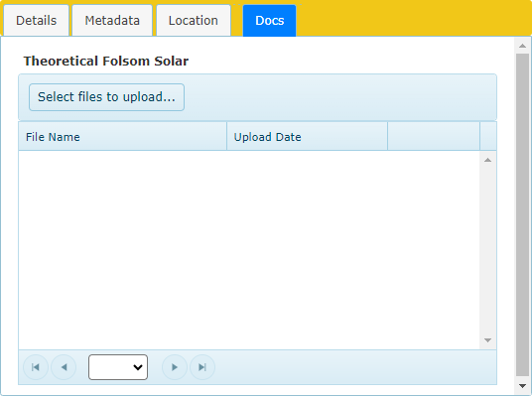Image resolution: width=532 pixels, height=396 pixels.
Task: Go to the first page of files
Action: 36,367
